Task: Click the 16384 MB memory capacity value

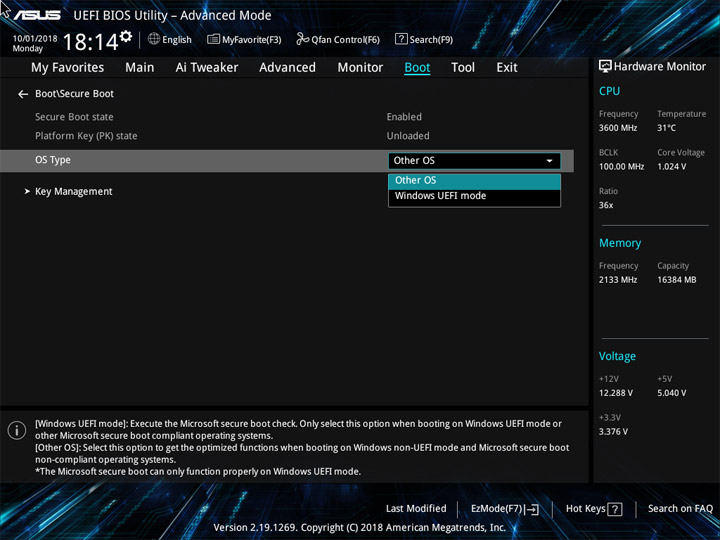Action: click(x=676, y=280)
